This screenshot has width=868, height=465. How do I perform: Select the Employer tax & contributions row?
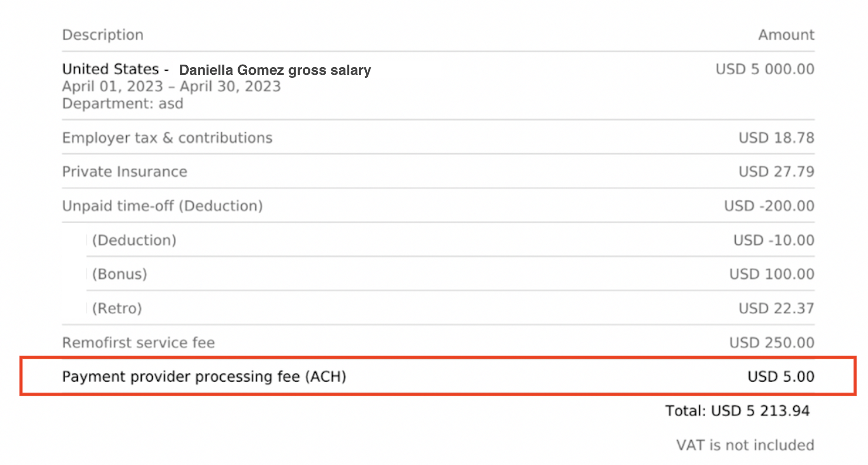(167, 138)
